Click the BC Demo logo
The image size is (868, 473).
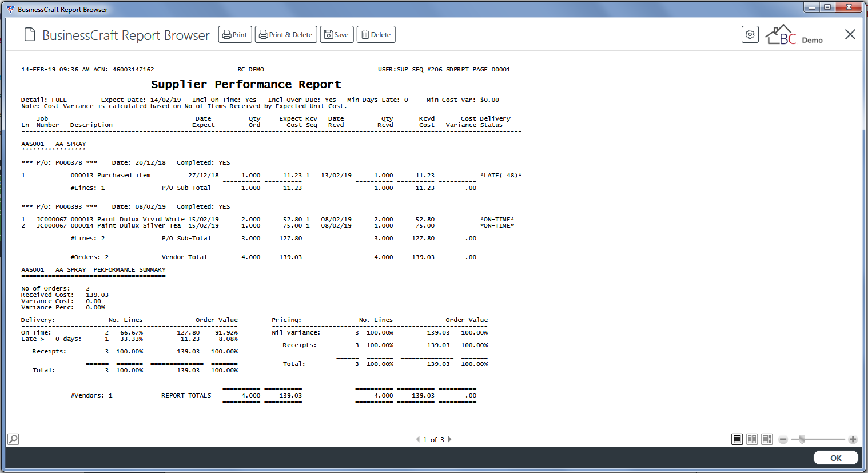coord(794,35)
